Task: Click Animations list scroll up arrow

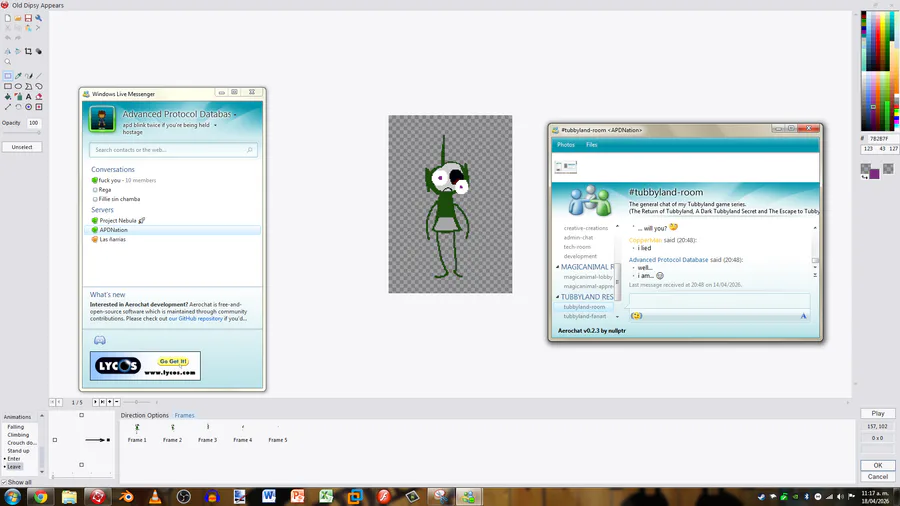Action: pyautogui.click(x=41, y=417)
